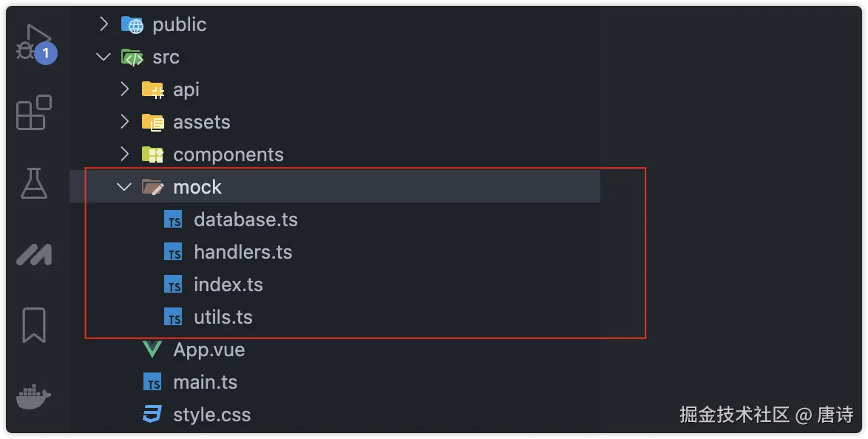Open the Testing flask icon
The width and height of the screenshot is (868, 439).
tap(34, 183)
